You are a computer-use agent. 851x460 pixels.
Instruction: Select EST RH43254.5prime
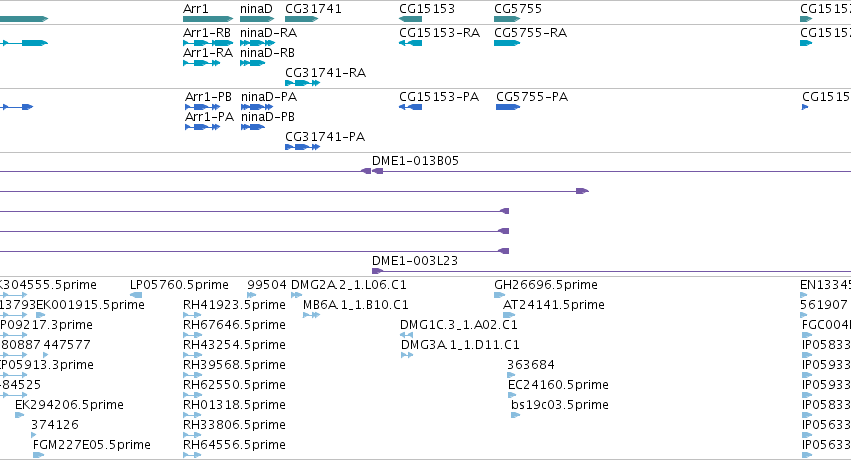pos(234,345)
